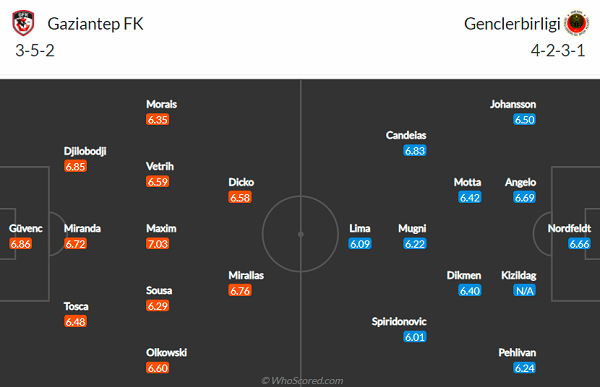Click the WhoScored.com watermark

tap(302, 380)
